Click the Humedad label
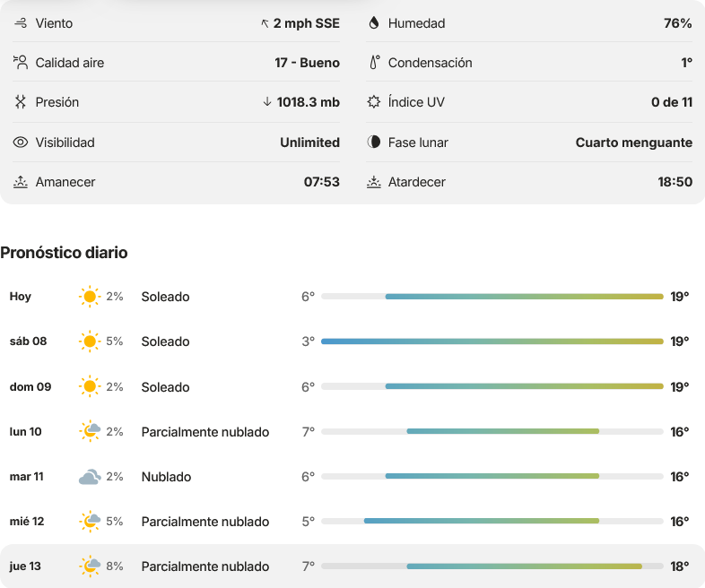705x588 pixels. pos(417,23)
